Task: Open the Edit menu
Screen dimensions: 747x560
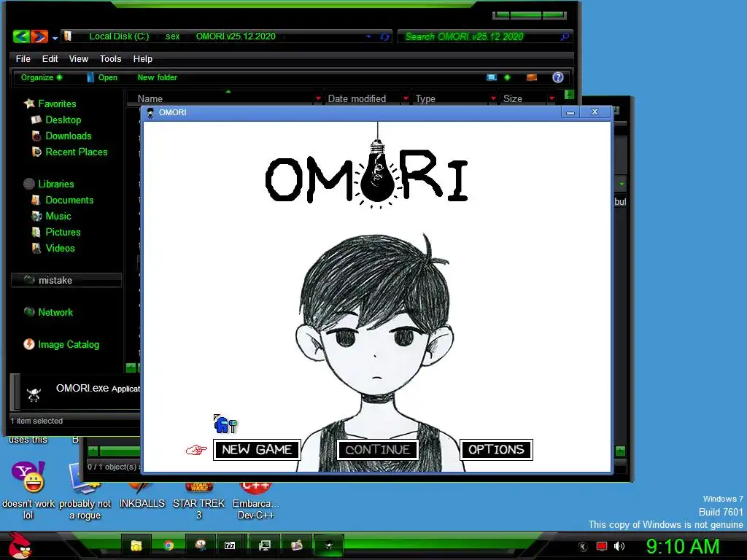Action: tap(50, 58)
